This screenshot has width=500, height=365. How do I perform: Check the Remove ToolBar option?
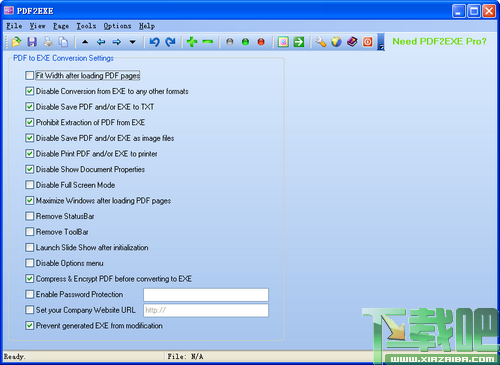[30, 232]
